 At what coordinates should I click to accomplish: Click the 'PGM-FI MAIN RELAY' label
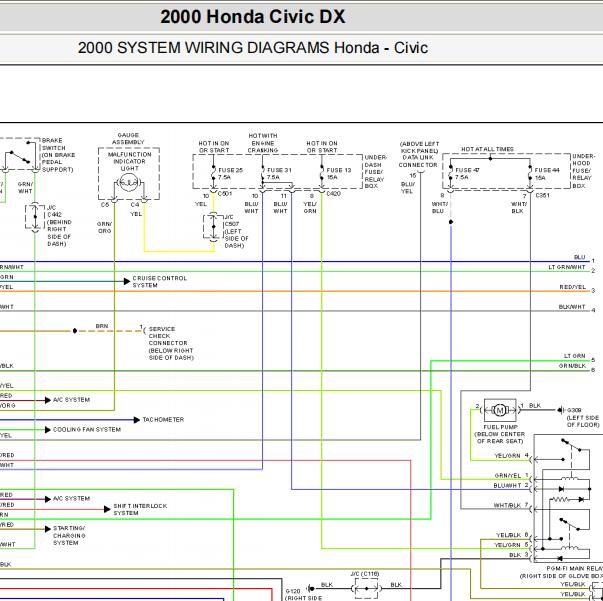click(575, 568)
